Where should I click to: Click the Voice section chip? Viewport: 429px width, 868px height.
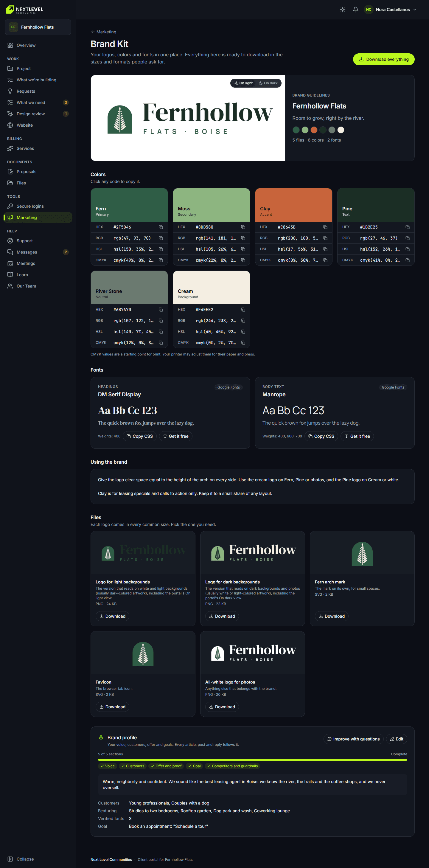[108, 766]
